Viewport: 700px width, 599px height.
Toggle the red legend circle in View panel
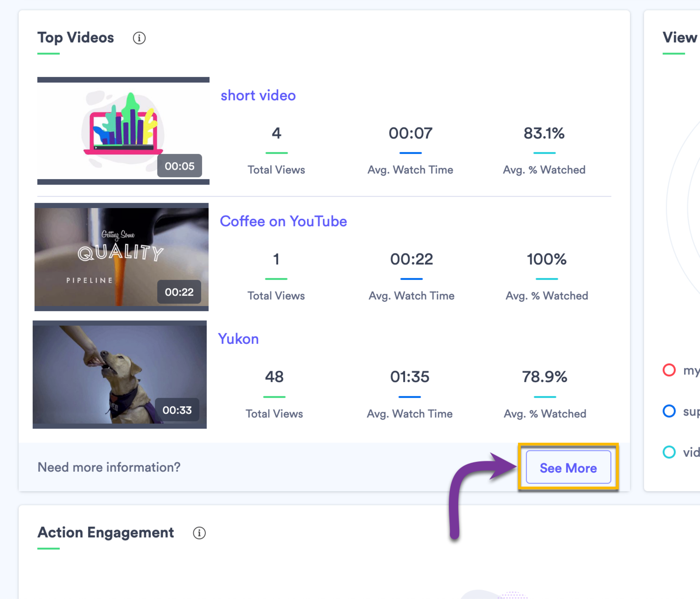(x=669, y=370)
